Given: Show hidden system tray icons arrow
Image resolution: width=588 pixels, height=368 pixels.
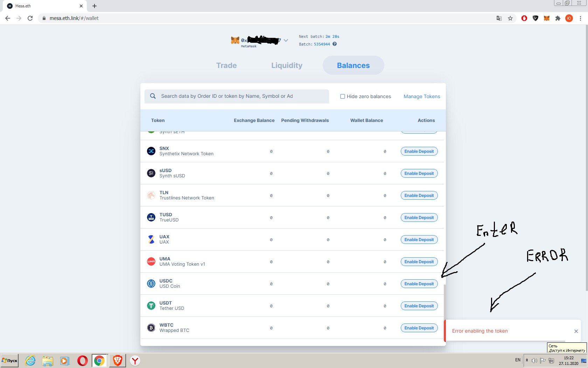Looking at the screenshot, I should 527,360.
